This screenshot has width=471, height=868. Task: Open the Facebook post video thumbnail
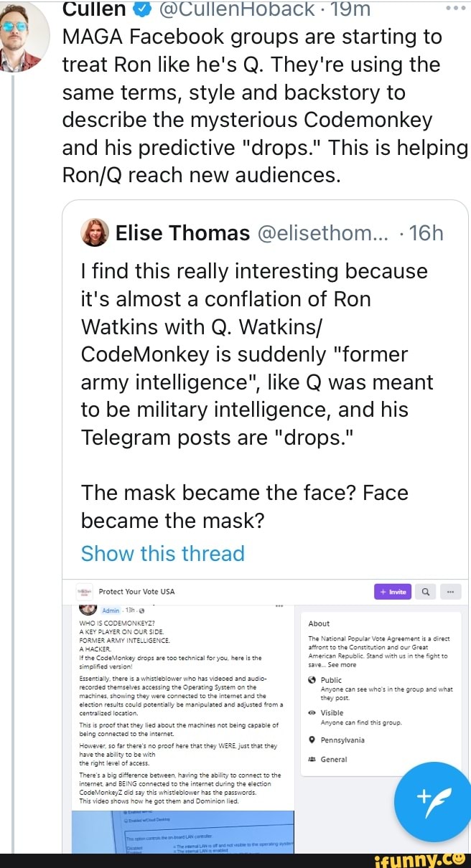tap(183, 830)
